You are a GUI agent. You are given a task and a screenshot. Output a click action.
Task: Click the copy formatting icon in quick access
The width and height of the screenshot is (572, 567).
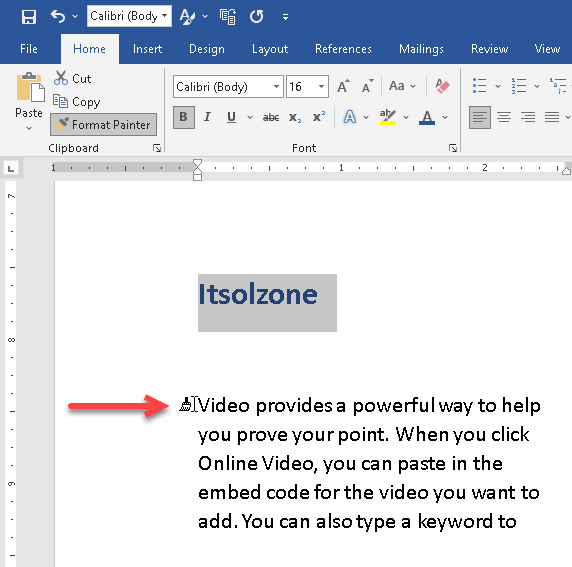pyautogui.click(x=228, y=16)
